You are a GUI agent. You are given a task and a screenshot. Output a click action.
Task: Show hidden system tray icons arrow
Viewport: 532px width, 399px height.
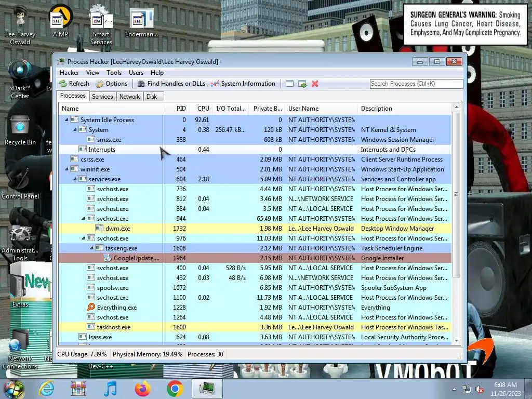[454, 390]
